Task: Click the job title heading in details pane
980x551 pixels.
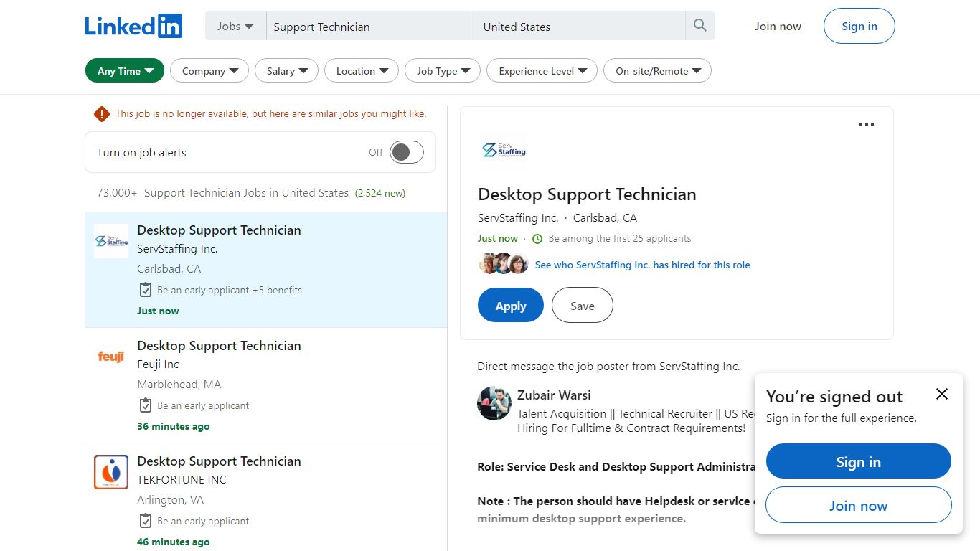Action: tap(587, 194)
